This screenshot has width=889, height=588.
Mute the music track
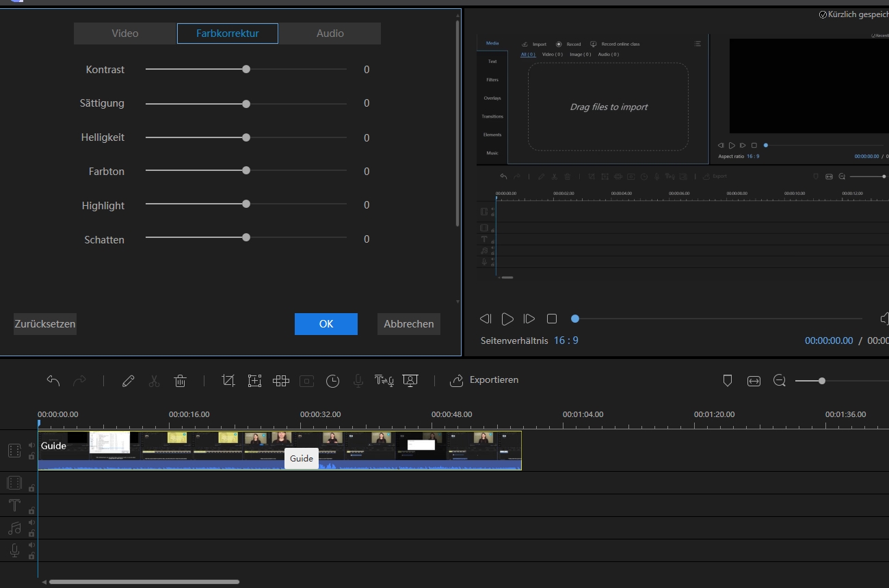(31, 522)
